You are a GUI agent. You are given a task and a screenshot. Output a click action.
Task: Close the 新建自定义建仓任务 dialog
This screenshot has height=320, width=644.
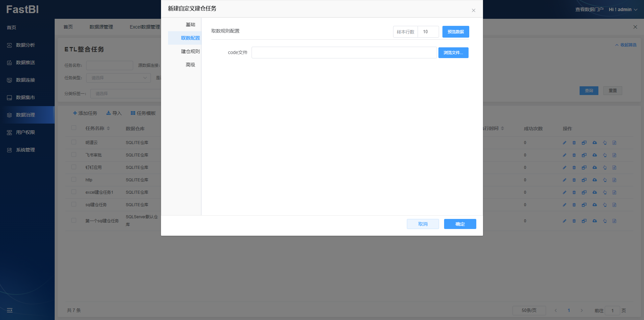[x=474, y=10]
